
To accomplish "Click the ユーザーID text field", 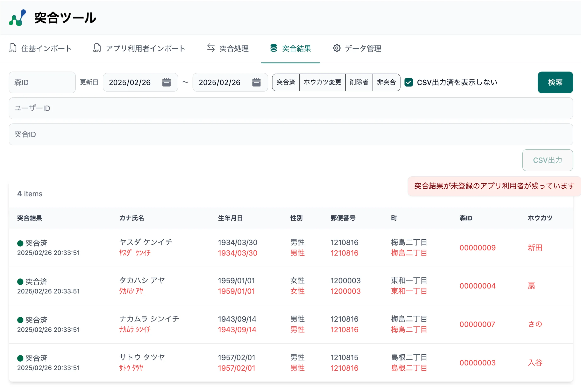I will 291,108.
